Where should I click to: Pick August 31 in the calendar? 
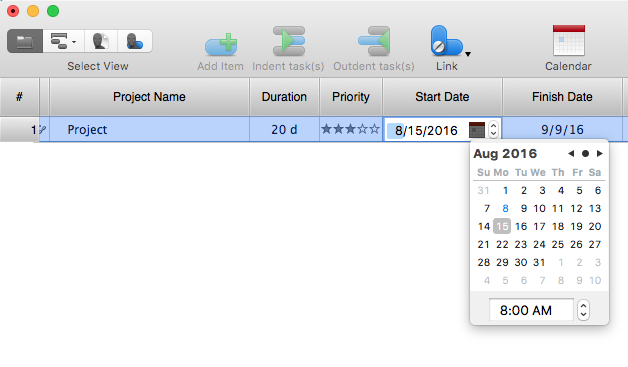(539, 262)
